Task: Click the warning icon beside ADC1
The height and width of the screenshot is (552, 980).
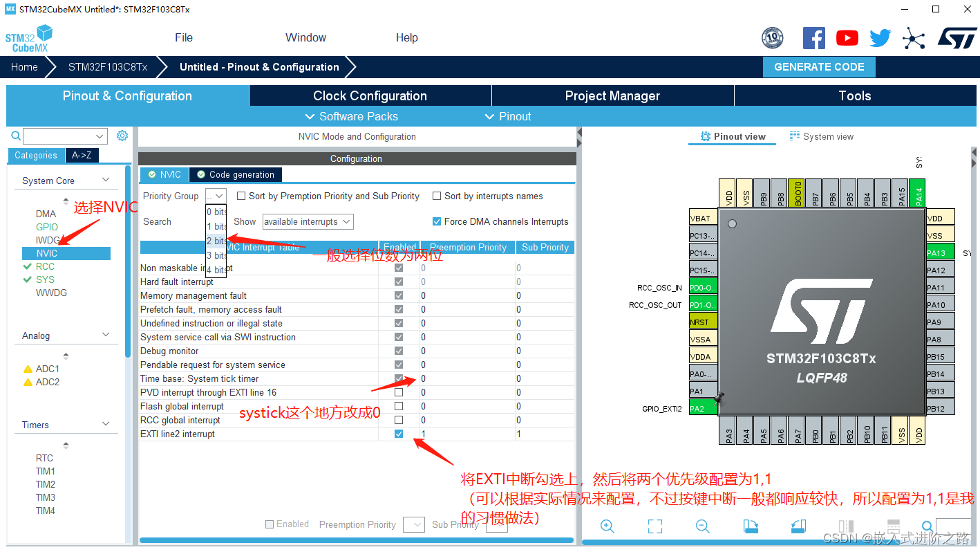Action: pyautogui.click(x=28, y=369)
